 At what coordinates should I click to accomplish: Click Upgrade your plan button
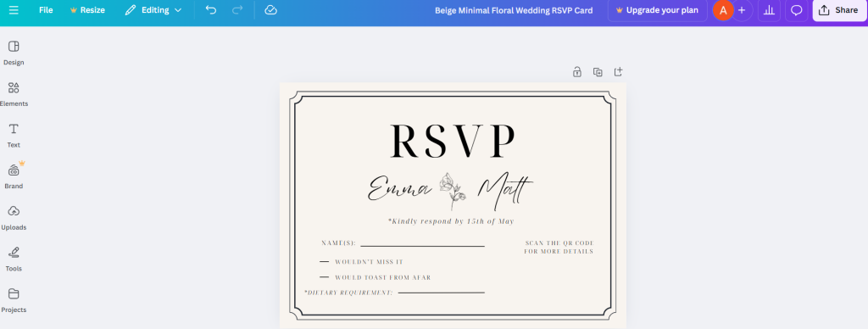coord(657,10)
